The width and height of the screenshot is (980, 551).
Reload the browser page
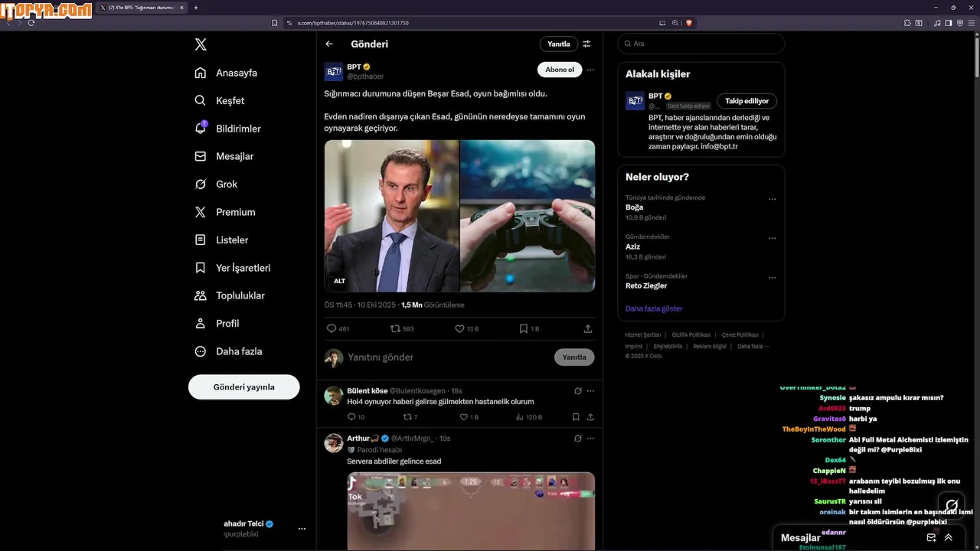click(x=31, y=23)
